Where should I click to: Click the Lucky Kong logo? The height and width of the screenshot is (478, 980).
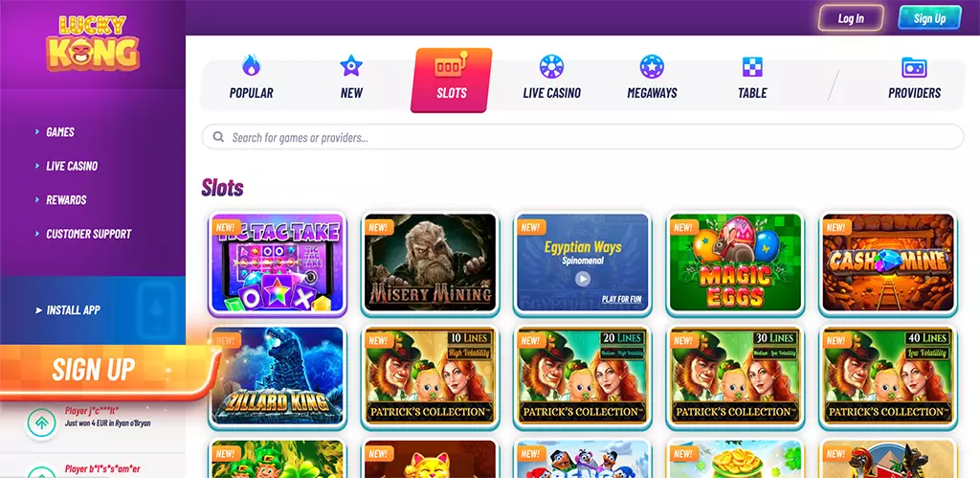coord(93,43)
